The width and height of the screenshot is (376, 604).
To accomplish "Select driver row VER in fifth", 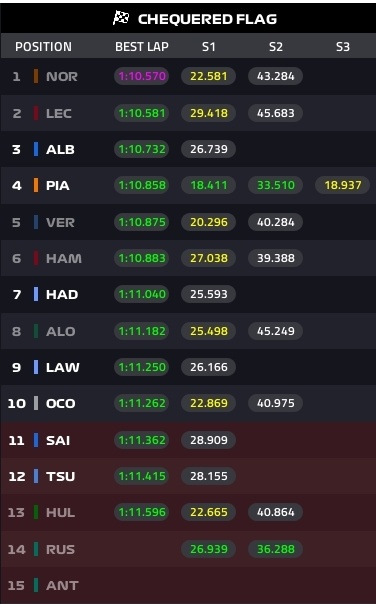I will click(188, 222).
